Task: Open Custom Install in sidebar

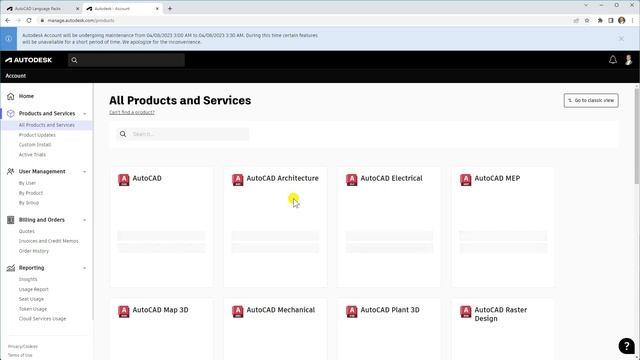Action: click(35, 145)
